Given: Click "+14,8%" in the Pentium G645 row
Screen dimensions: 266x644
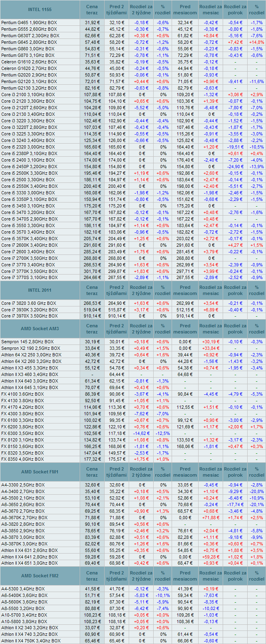Looking at the screenshot, I should (257, 42).
